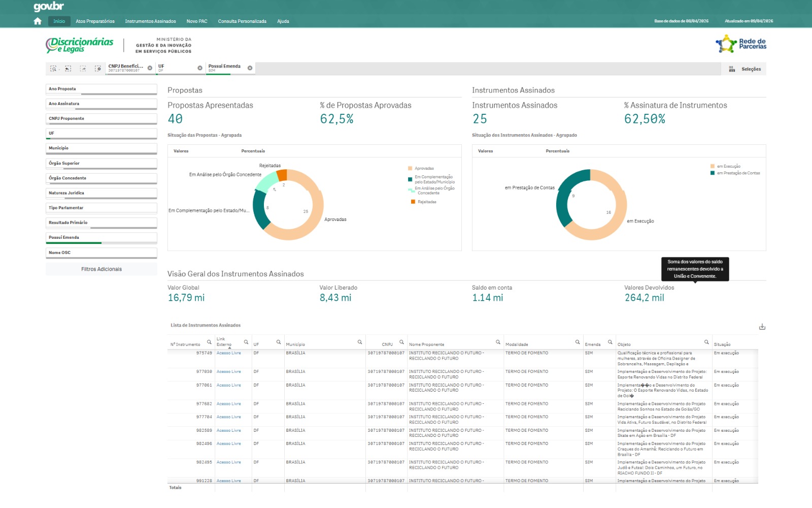Search in the Município column

coord(360,342)
